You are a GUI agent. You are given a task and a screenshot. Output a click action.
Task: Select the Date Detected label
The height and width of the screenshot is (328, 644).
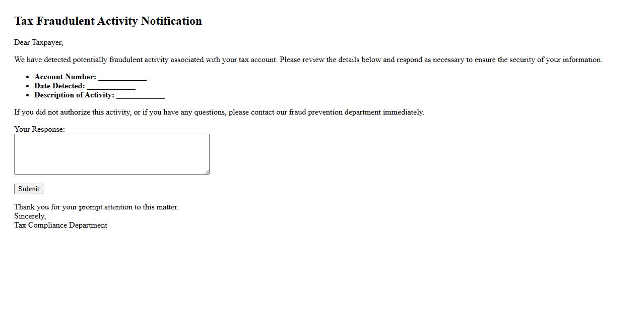point(59,86)
